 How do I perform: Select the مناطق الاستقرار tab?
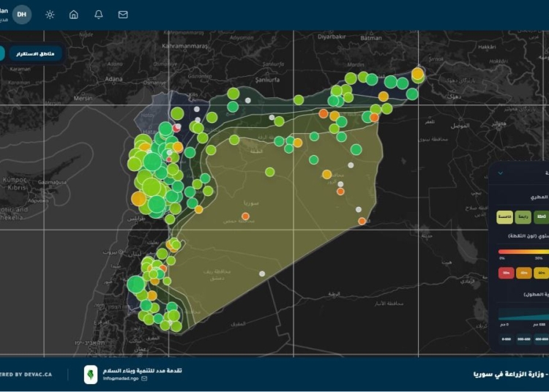(x=35, y=53)
